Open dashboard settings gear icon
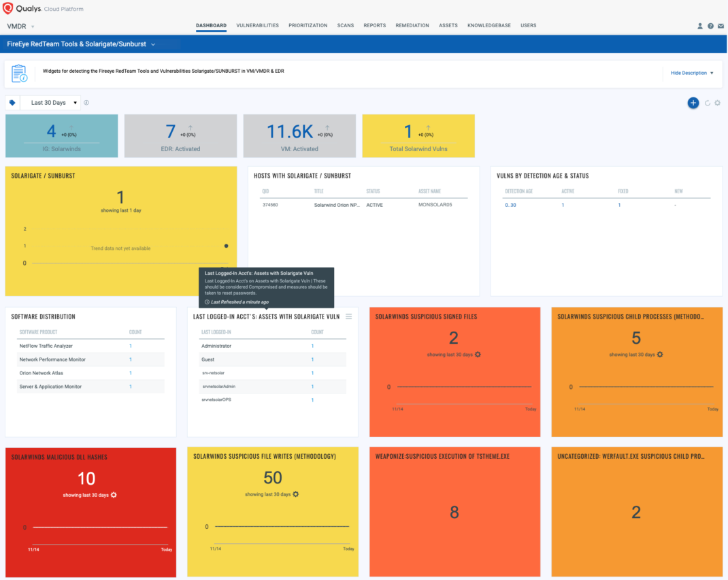This screenshot has width=728, height=580. click(717, 103)
